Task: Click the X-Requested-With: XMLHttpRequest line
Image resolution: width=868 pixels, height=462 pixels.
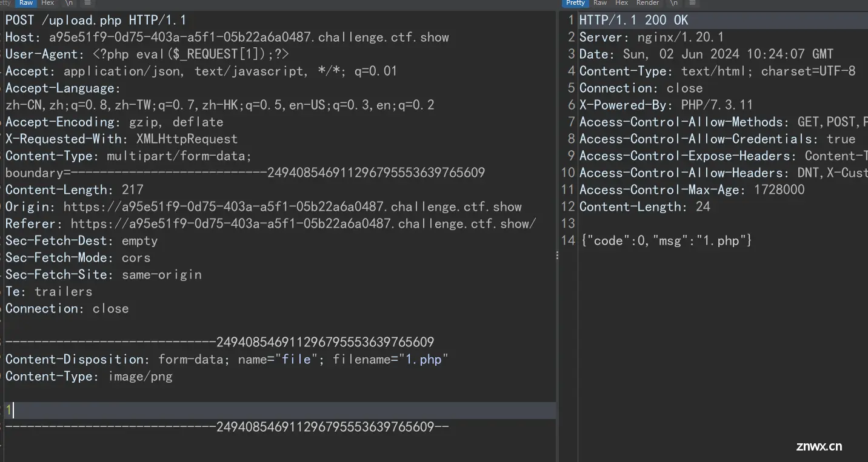Action: tap(121, 139)
